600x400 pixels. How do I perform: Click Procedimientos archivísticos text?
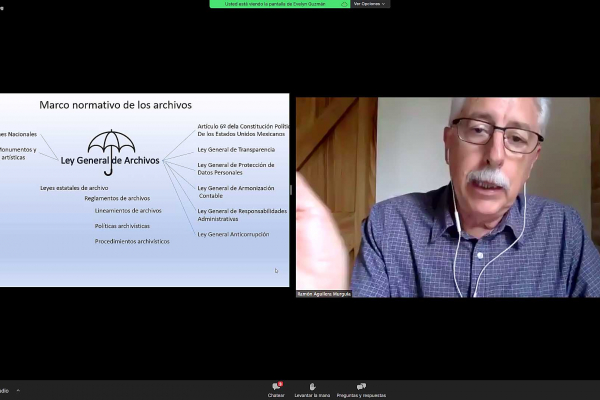[132, 242]
